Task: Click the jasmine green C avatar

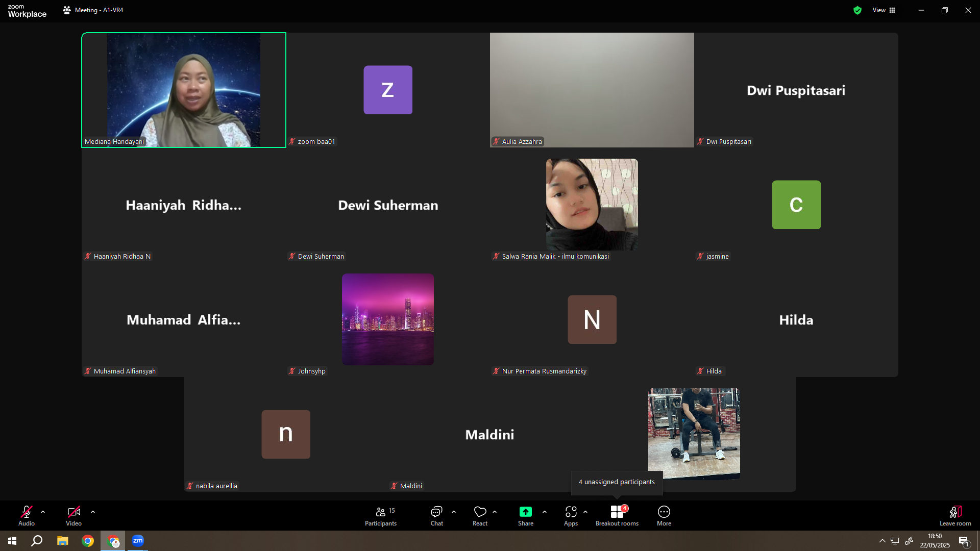Action: pyautogui.click(x=796, y=205)
